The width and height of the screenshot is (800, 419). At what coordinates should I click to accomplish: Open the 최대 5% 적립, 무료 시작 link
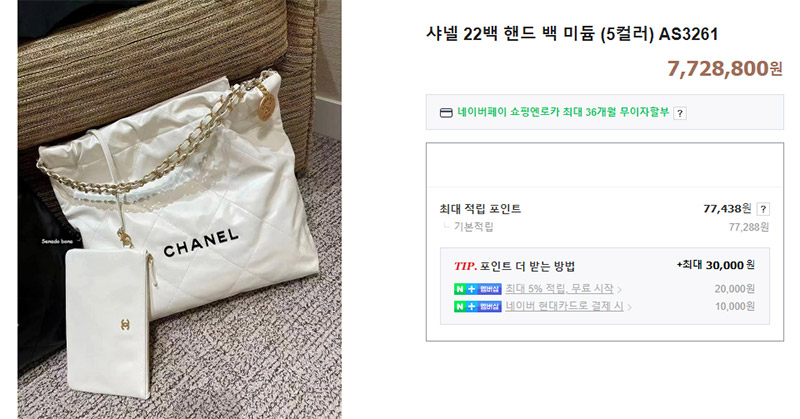pyautogui.click(x=560, y=289)
